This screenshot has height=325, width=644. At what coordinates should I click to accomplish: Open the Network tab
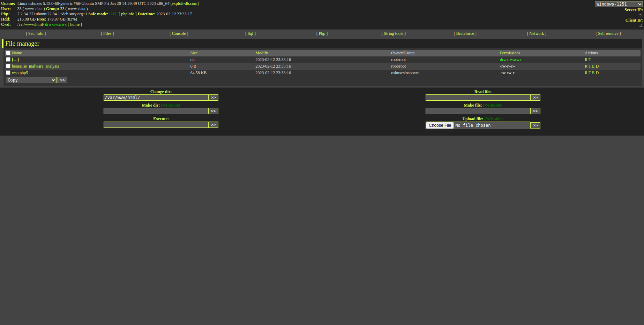tap(537, 33)
